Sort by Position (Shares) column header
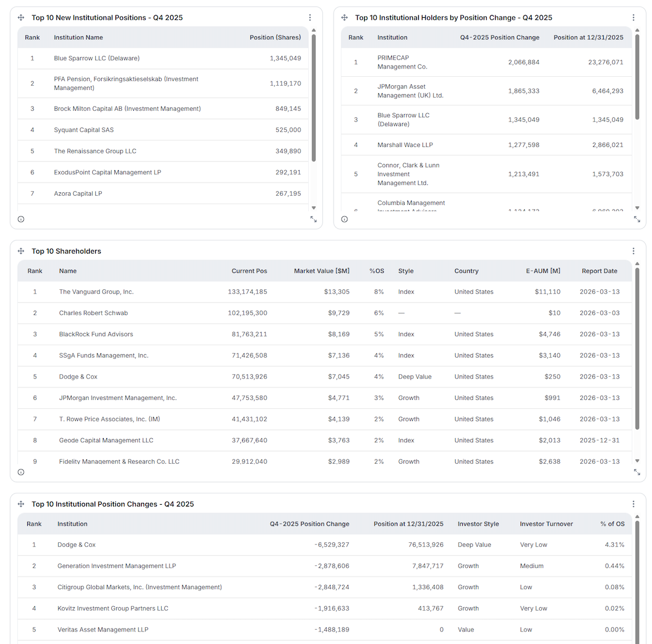Viewport: 652px width, 644px height. (275, 37)
